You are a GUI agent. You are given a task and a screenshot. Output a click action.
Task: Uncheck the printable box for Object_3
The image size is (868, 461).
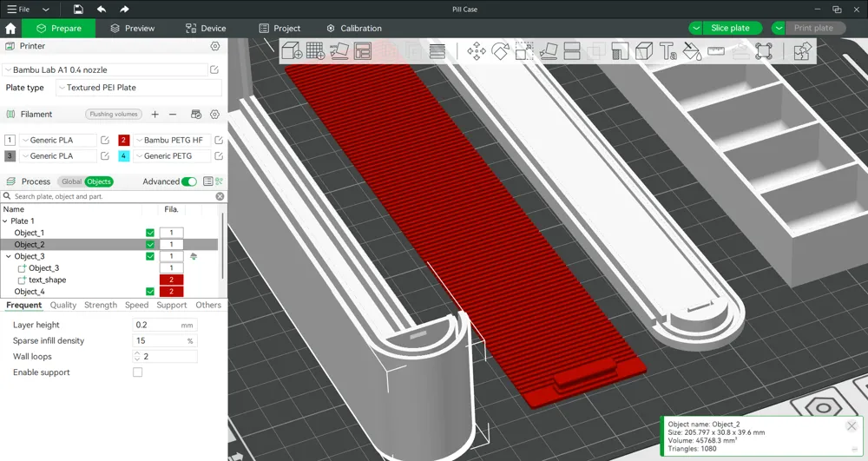pyautogui.click(x=150, y=256)
